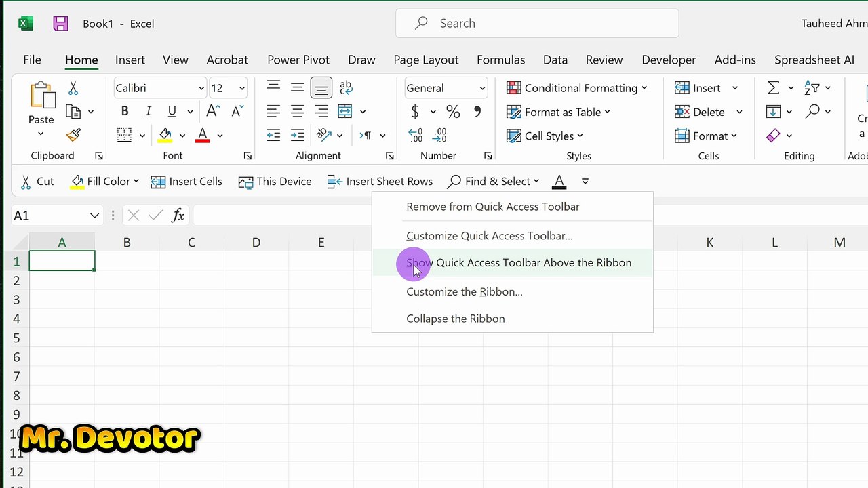Screen dimensions: 868x488
Task: Click the Decrease Indent icon
Action: 273,136
